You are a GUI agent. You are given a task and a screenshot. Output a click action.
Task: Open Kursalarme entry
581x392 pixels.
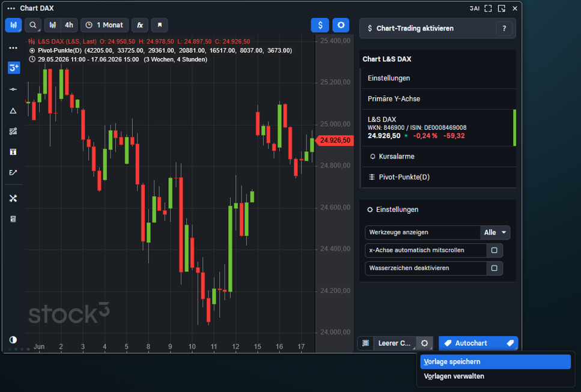point(439,157)
